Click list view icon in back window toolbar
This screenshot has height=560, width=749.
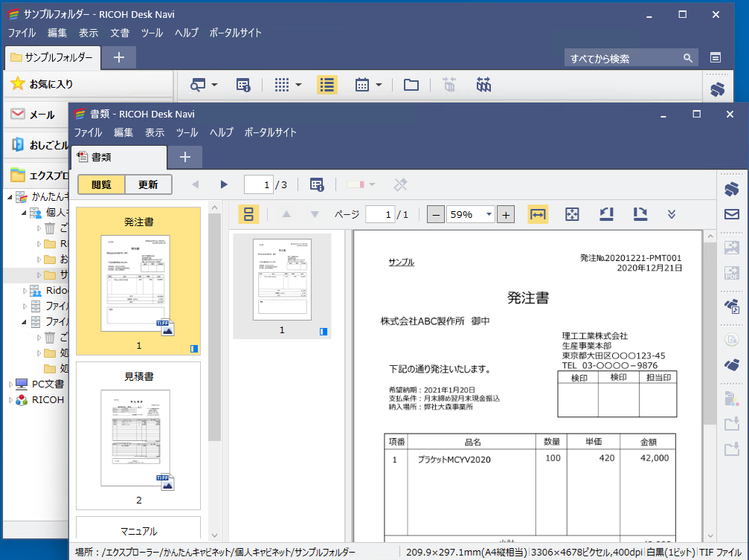tap(327, 85)
